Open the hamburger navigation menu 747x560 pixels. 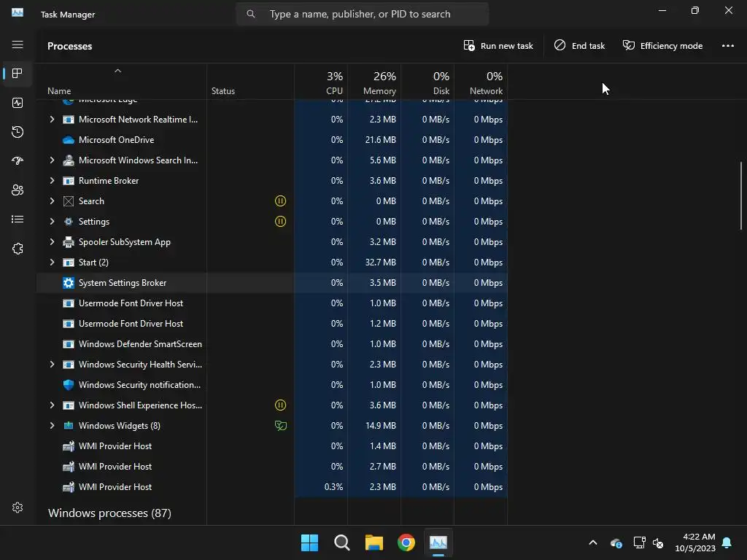tap(18, 44)
